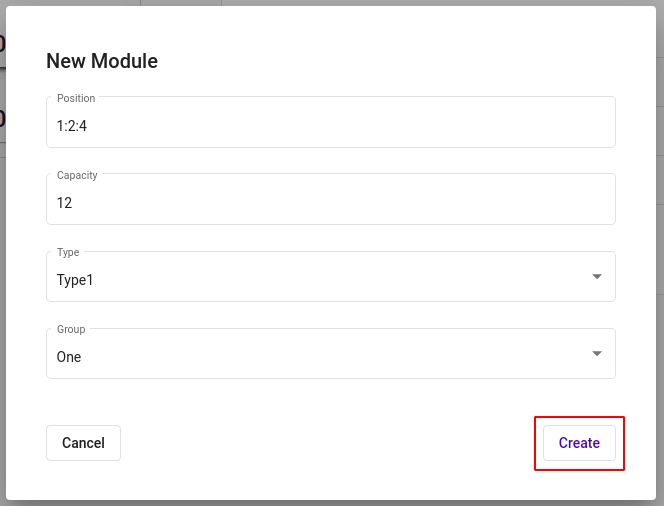Click the 'New Module' dialog title
The image size is (664, 506).
click(102, 61)
